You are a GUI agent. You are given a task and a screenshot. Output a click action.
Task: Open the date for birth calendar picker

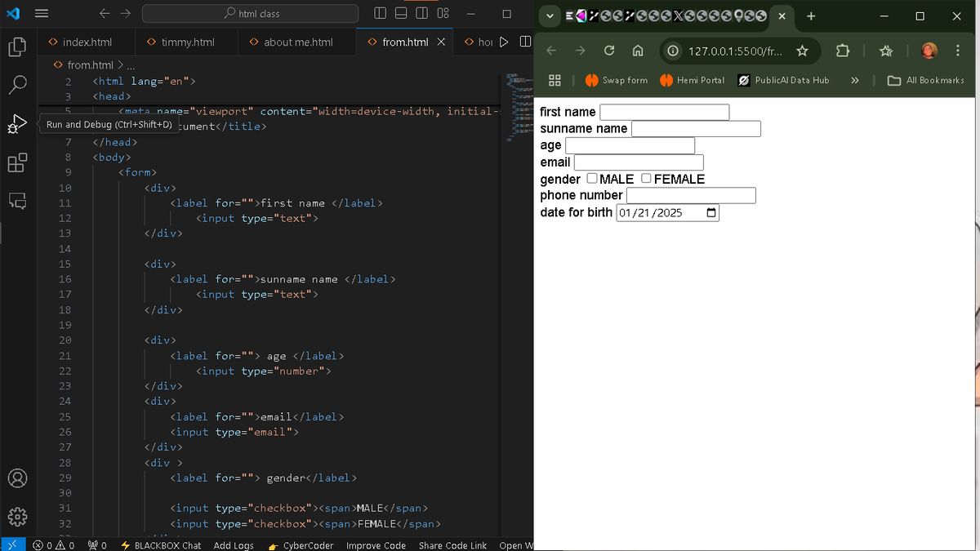click(x=710, y=213)
